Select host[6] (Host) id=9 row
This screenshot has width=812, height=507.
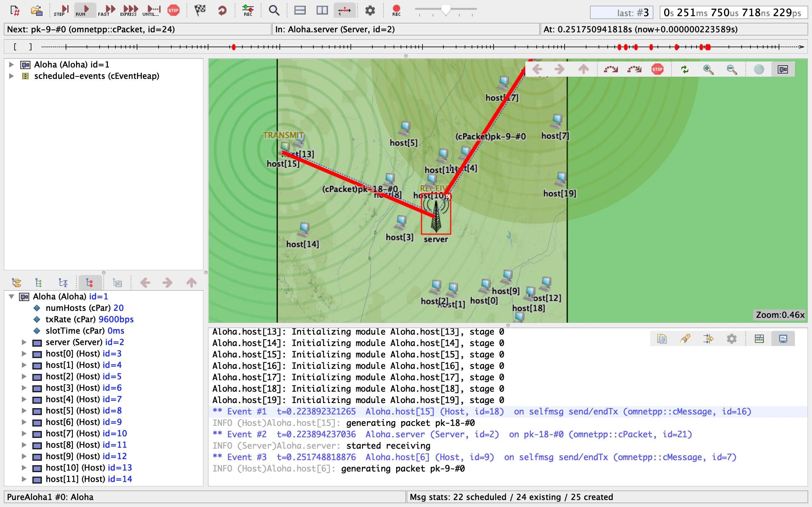[x=83, y=422]
